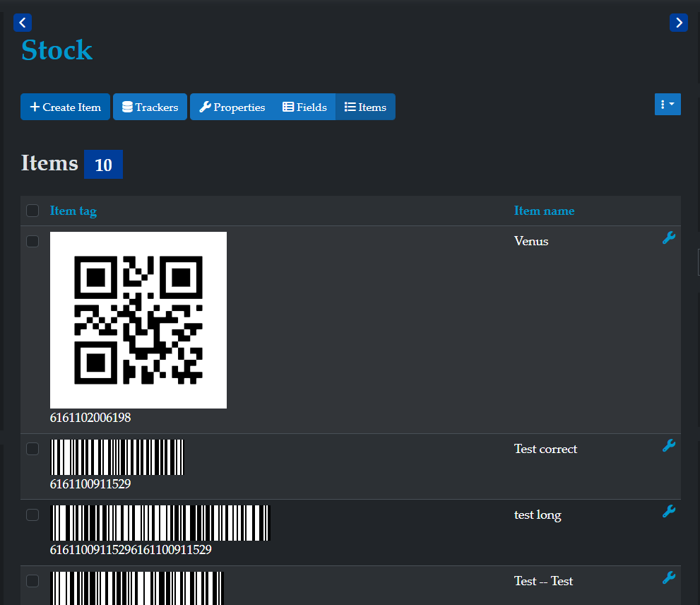Open the Trackers page
Viewport: 700px width, 605px height.
tap(150, 107)
